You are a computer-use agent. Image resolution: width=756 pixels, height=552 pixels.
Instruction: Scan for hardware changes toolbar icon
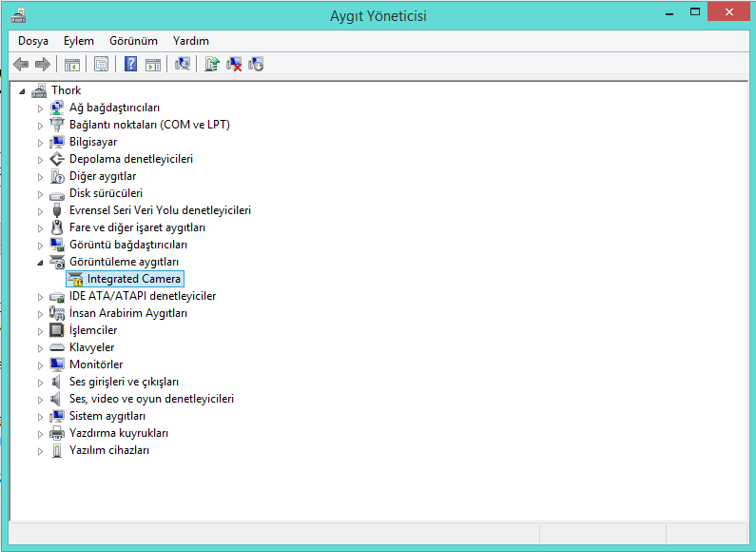tap(183, 64)
